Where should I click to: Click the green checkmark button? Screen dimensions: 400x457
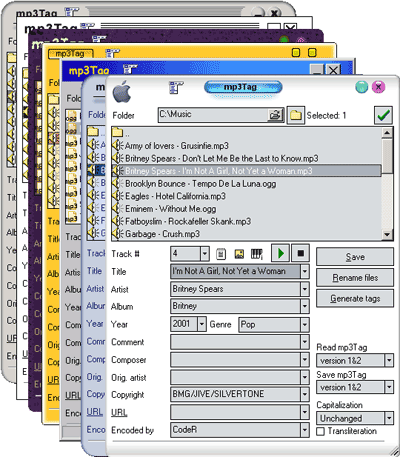(383, 115)
